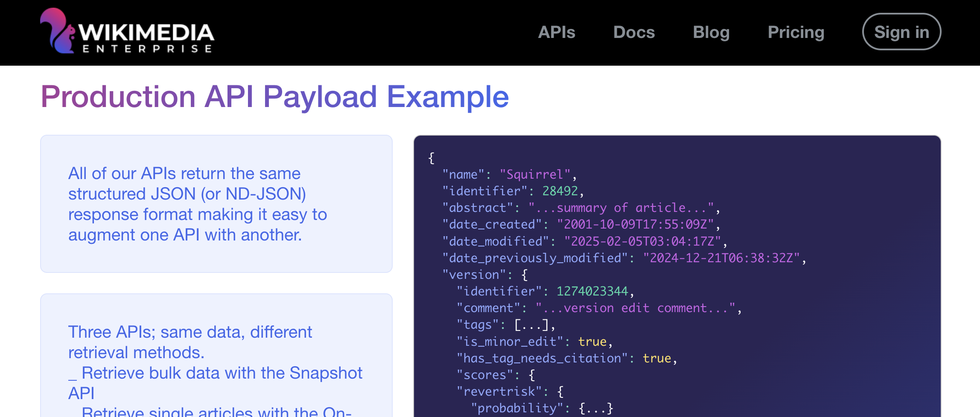Click the date_previously_modified value 2024-12-21T06:38:32Z

coord(722,258)
